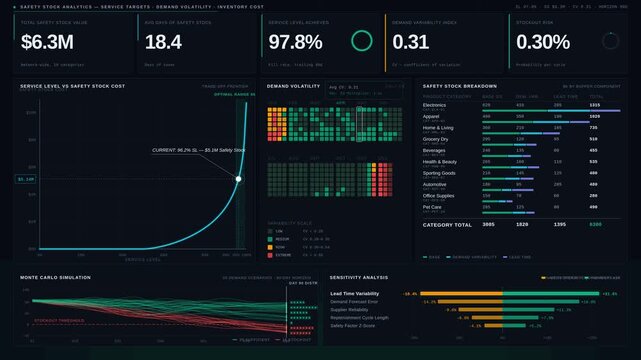Click the Demand Volatility panel title
Screen dimensions: 641x360
point(293,86)
